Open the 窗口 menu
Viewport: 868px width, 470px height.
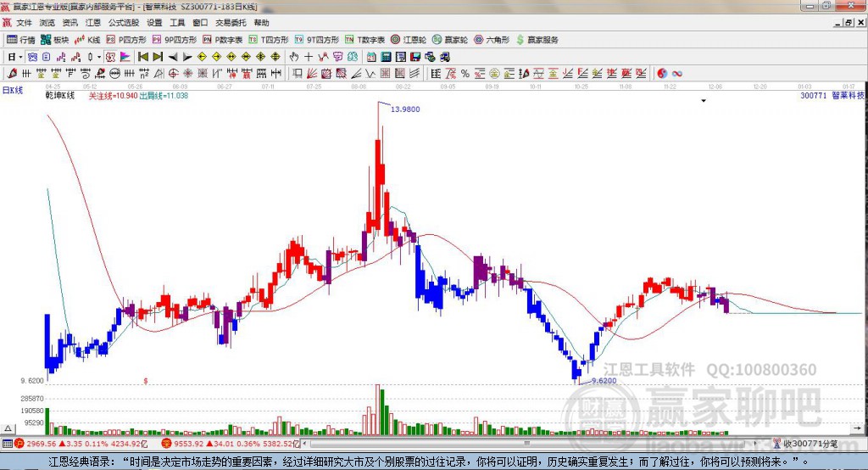[200, 23]
